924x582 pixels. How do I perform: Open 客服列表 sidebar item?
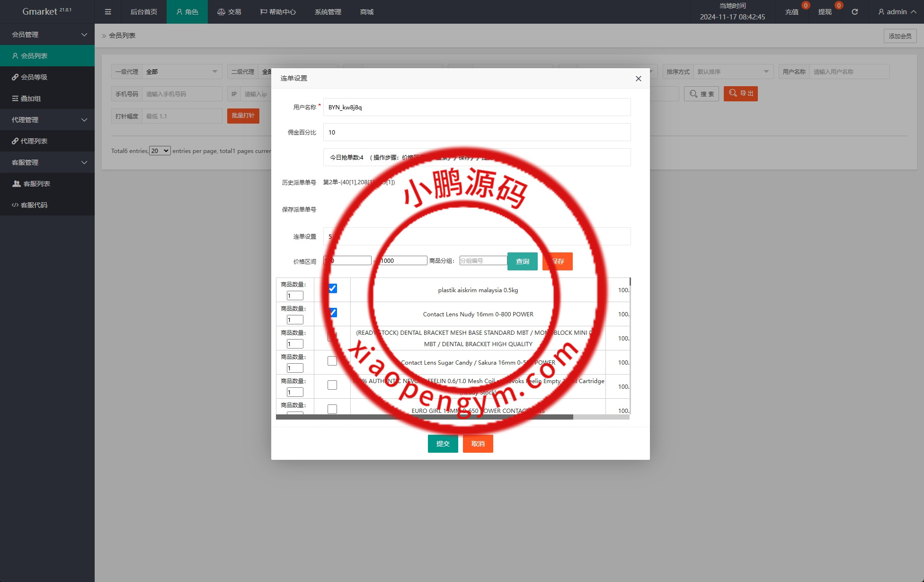36,184
